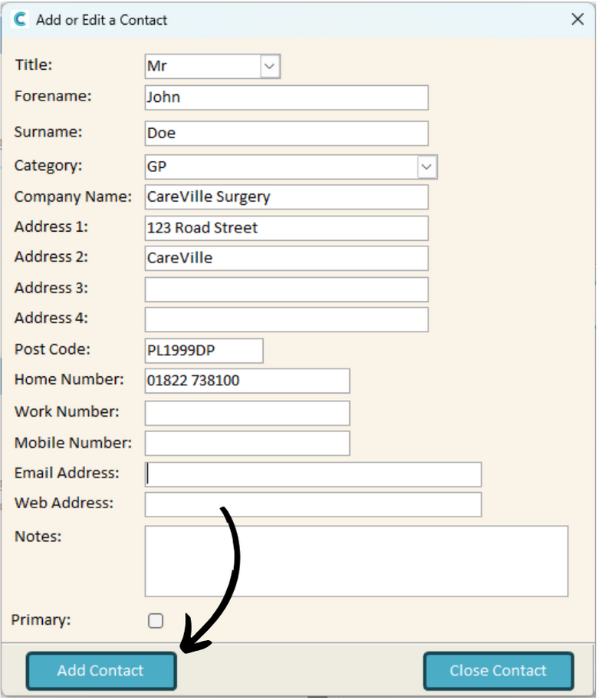Enable the Primary checkbox

tap(156, 620)
